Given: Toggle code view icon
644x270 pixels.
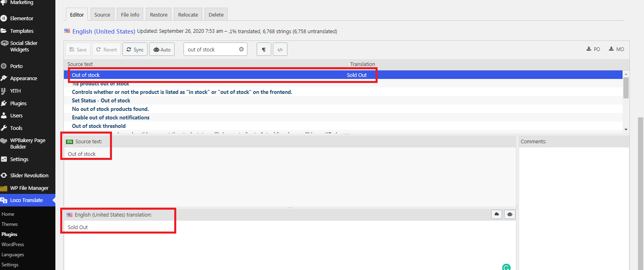Looking at the screenshot, I should pos(280,49).
